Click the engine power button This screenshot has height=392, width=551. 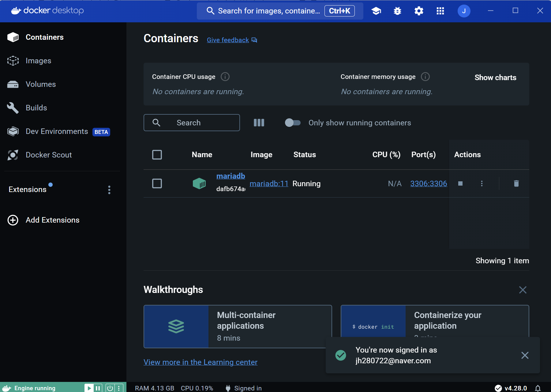(x=110, y=388)
